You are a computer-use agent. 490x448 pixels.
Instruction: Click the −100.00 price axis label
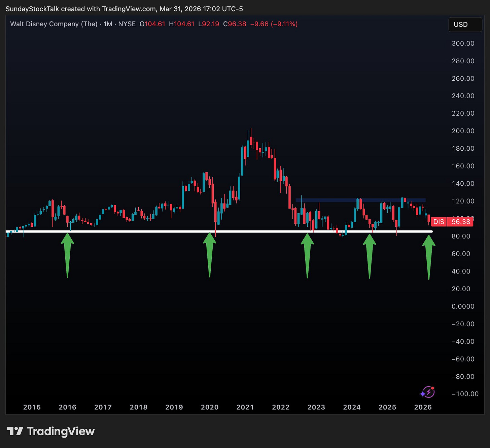click(465, 394)
